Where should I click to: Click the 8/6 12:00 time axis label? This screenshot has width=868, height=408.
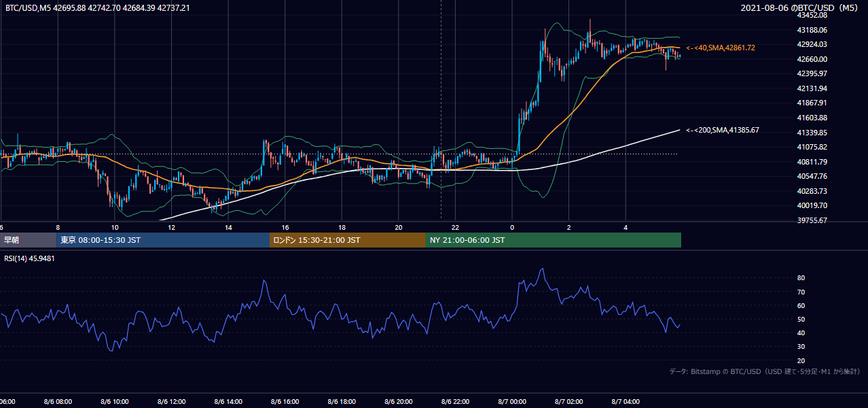pos(171,402)
